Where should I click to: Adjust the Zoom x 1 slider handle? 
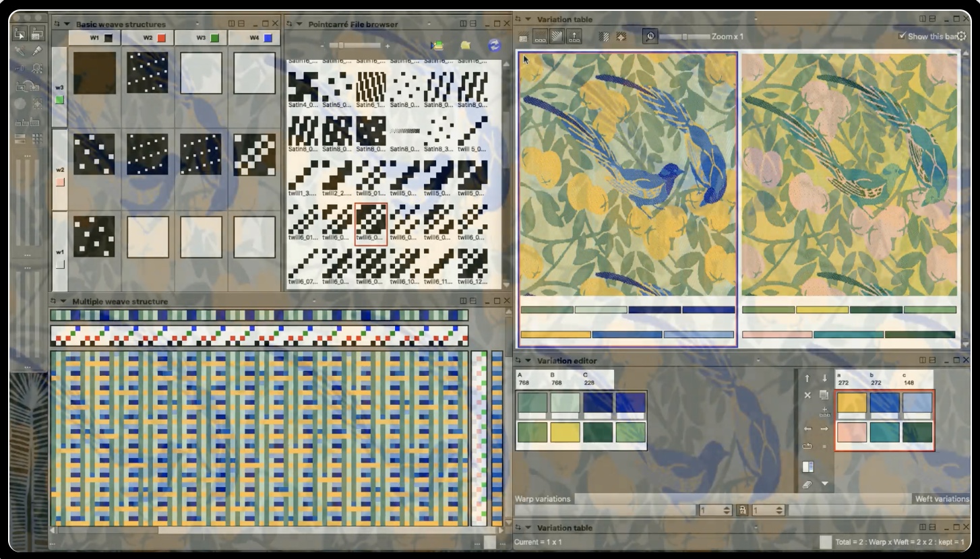(685, 36)
